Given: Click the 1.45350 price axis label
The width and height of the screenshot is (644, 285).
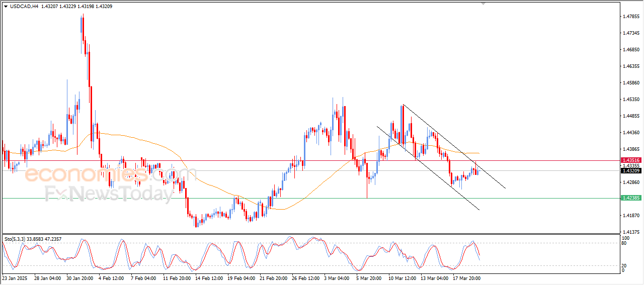Looking at the screenshot, I should (x=631, y=100).
